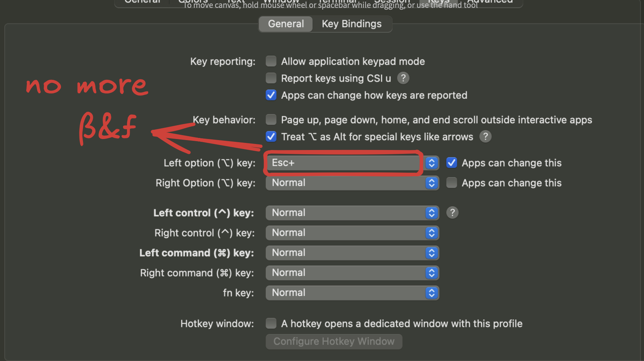This screenshot has width=644, height=361.
Task: Open the Right Option key dropdown
Action: pyautogui.click(x=352, y=183)
